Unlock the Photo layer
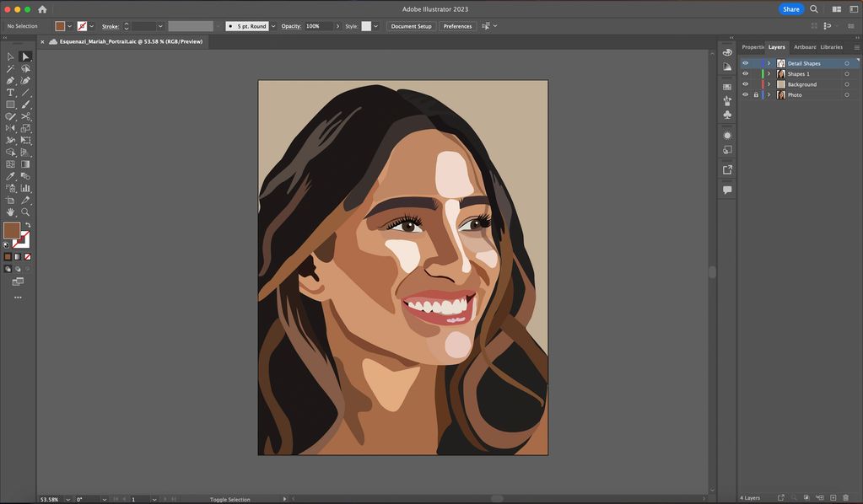 point(756,95)
